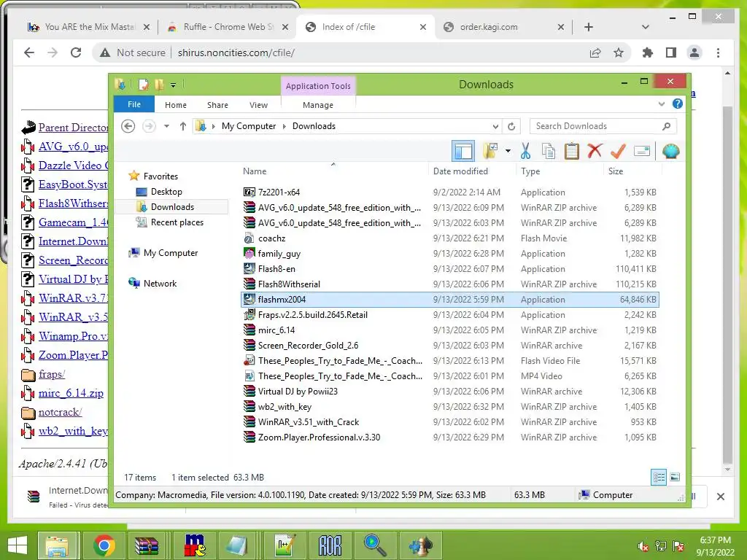Bookmark this page with the star icon
747x560 pixels.
click(619, 52)
